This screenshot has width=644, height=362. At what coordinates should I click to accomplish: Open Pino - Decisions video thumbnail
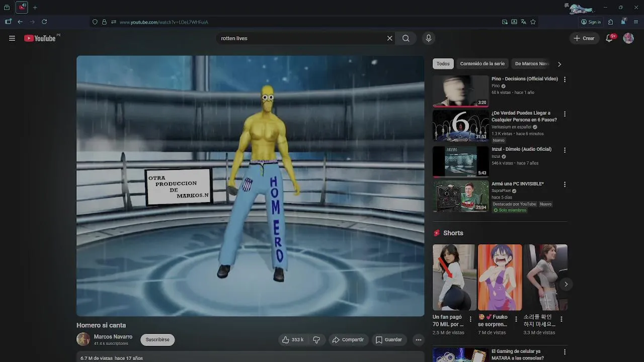461,91
